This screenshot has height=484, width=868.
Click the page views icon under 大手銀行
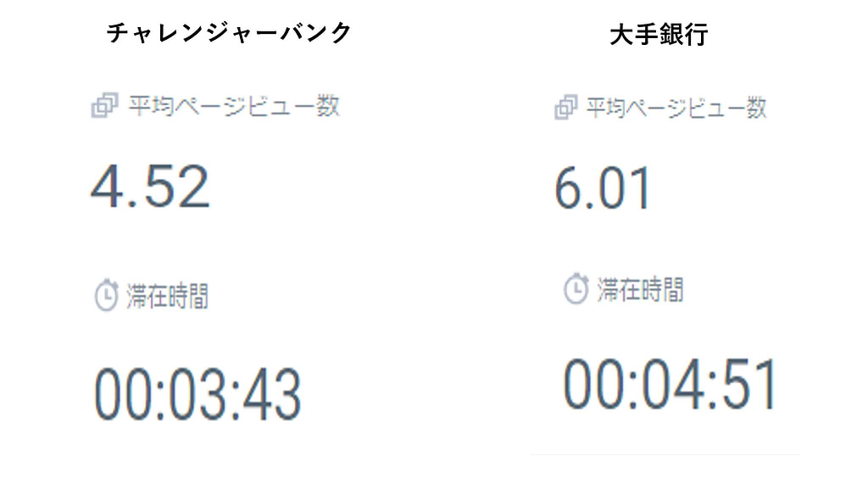tap(566, 107)
